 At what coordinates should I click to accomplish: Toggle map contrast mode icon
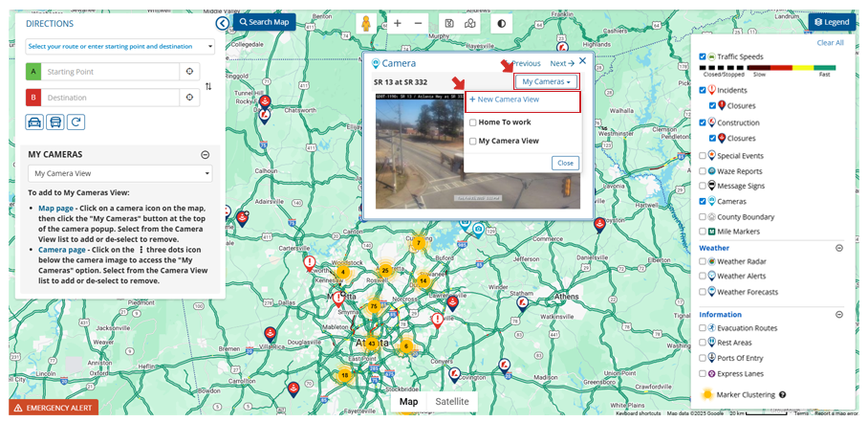(501, 23)
